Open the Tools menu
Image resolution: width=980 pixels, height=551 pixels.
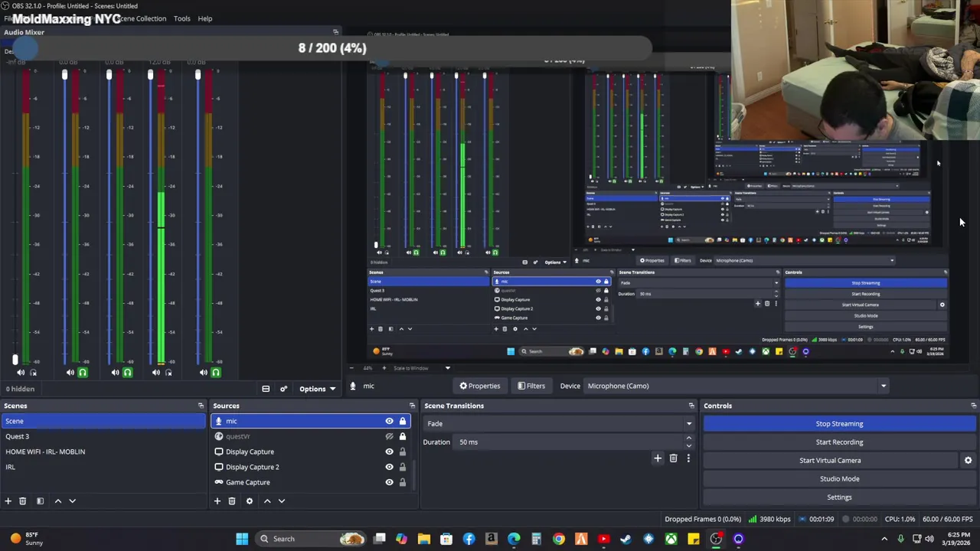[181, 18]
